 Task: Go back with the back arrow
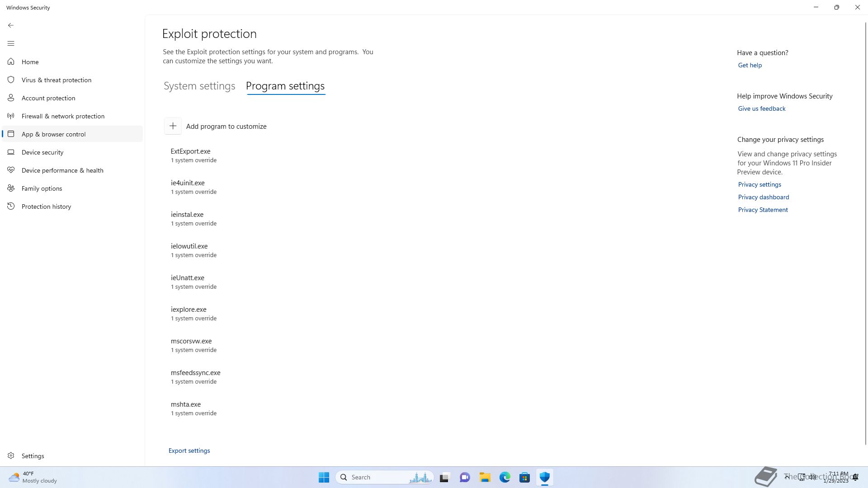pos(11,25)
